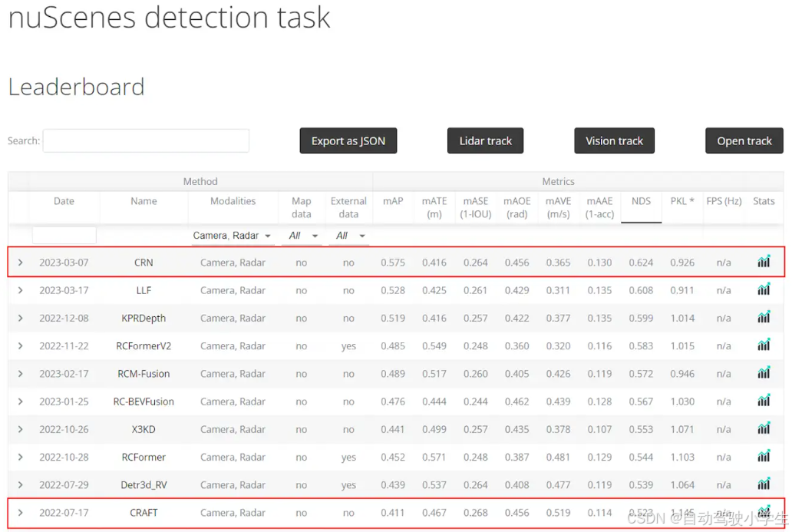
Task: Sort by the mAOE column header
Action: coord(517,207)
